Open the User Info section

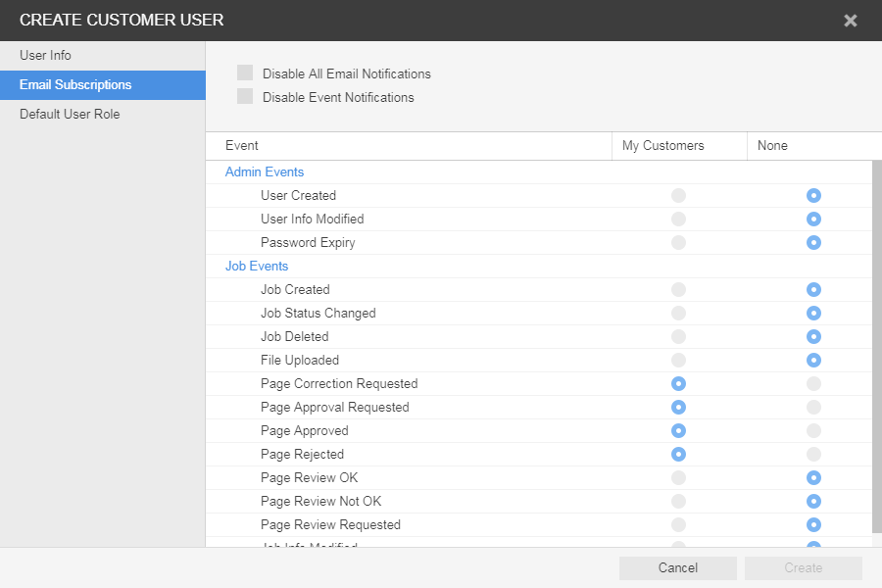click(46, 56)
